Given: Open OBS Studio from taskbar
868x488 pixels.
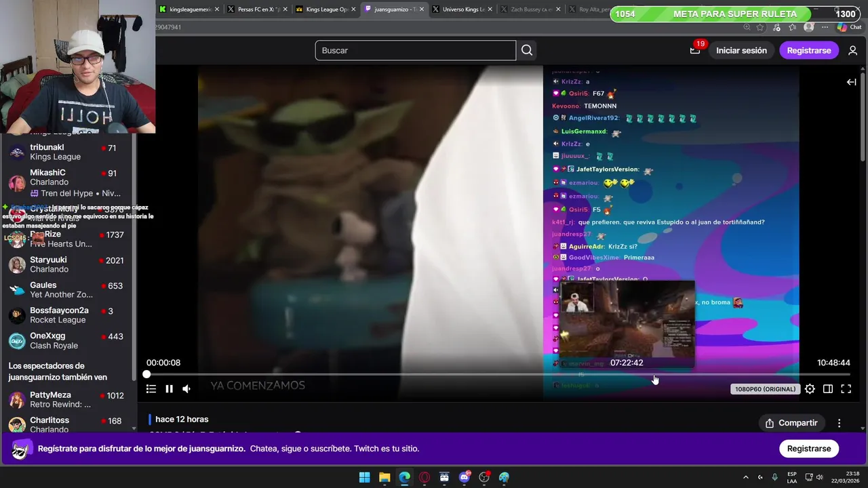Looking at the screenshot, I should tap(484, 477).
